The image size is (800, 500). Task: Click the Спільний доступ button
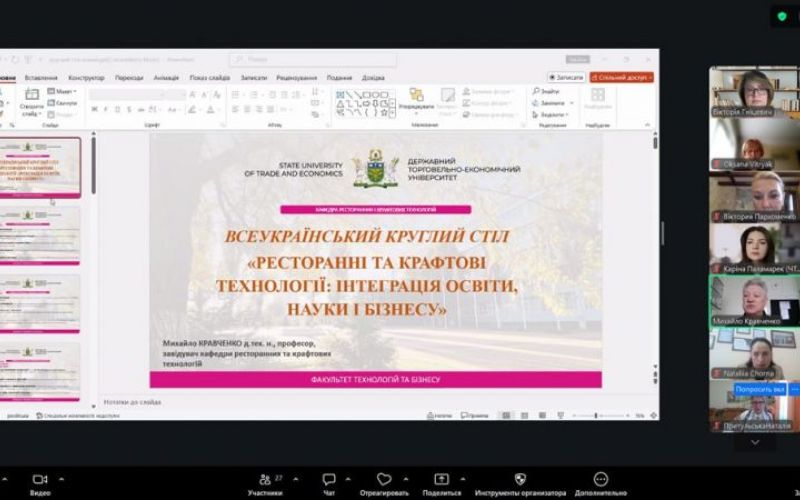pyautogui.click(x=621, y=77)
